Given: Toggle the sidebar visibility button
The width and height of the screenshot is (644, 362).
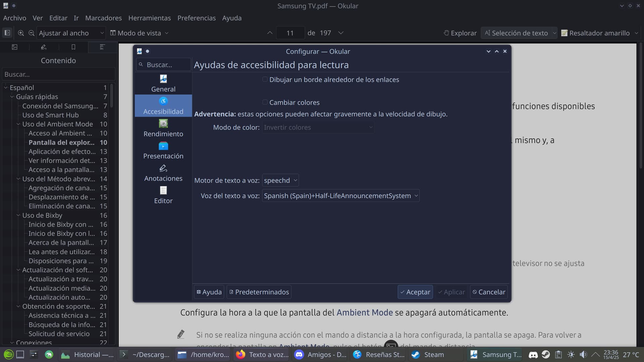Looking at the screenshot, I should [x=7, y=33].
